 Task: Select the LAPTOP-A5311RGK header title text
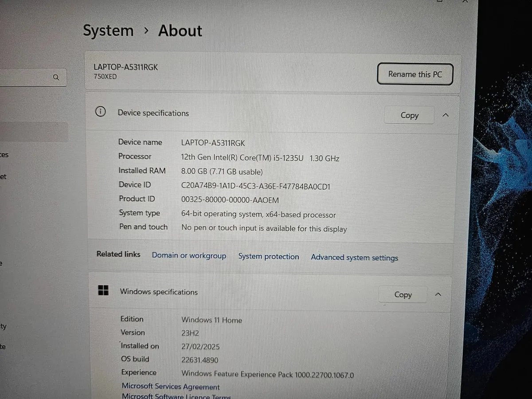(x=126, y=67)
